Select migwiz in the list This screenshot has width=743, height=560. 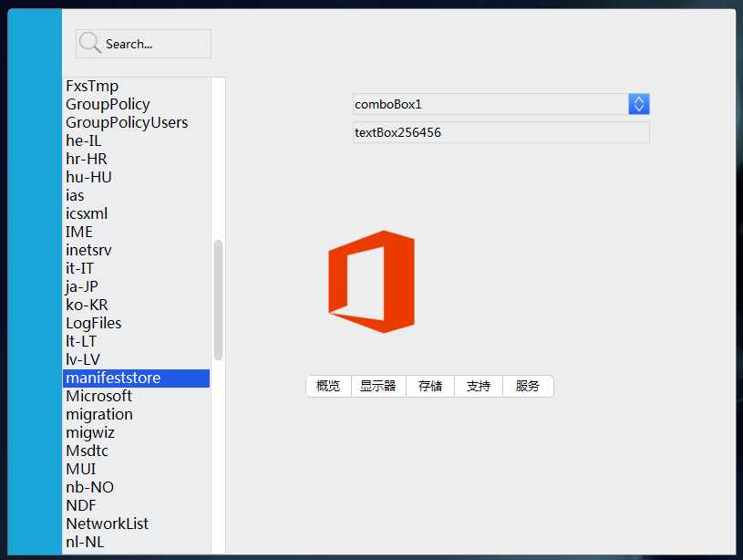(136, 433)
